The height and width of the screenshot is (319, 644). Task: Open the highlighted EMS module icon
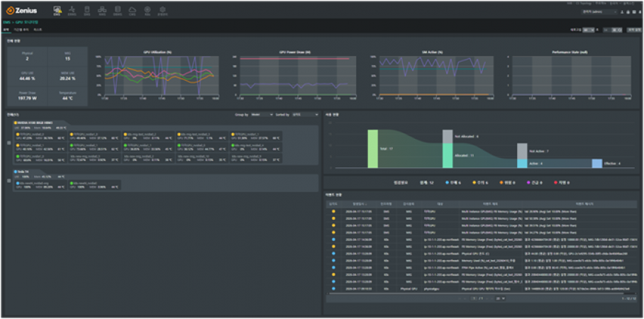(57, 11)
